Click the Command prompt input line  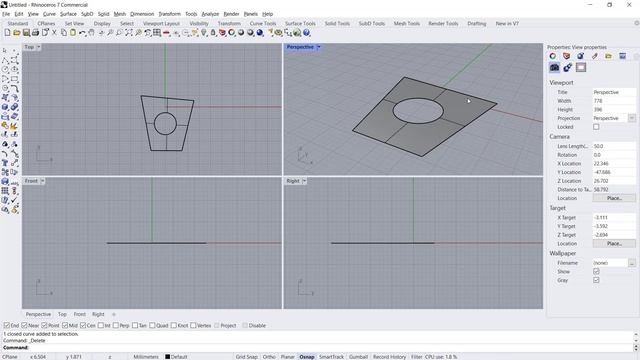(x=318, y=348)
